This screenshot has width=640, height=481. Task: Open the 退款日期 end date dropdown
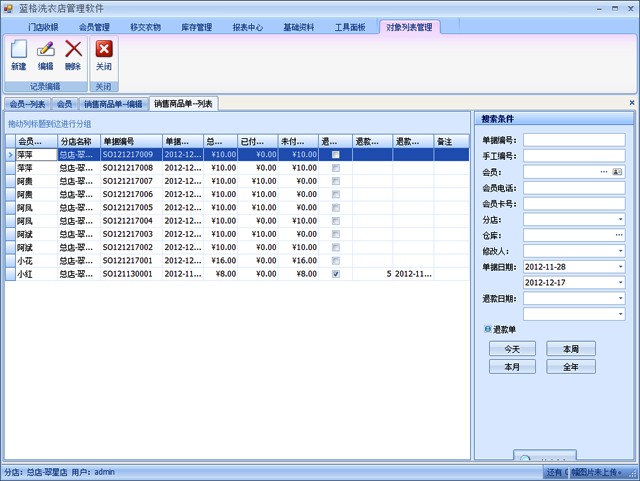620,314
